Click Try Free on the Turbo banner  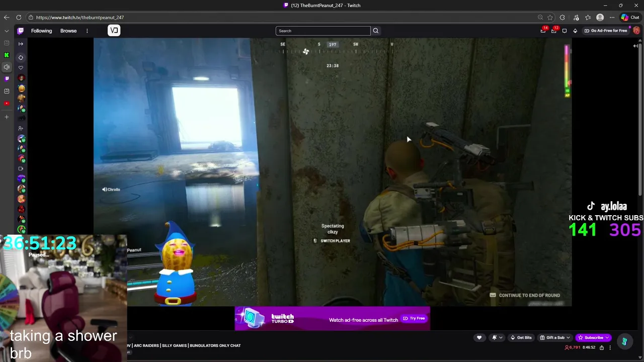coord(414,318)
